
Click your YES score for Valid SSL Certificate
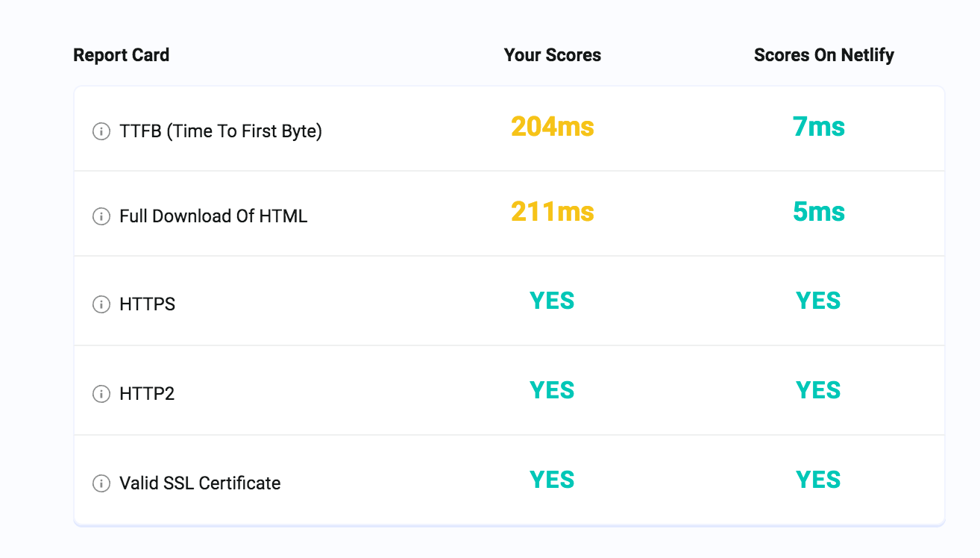pos(552,480)
